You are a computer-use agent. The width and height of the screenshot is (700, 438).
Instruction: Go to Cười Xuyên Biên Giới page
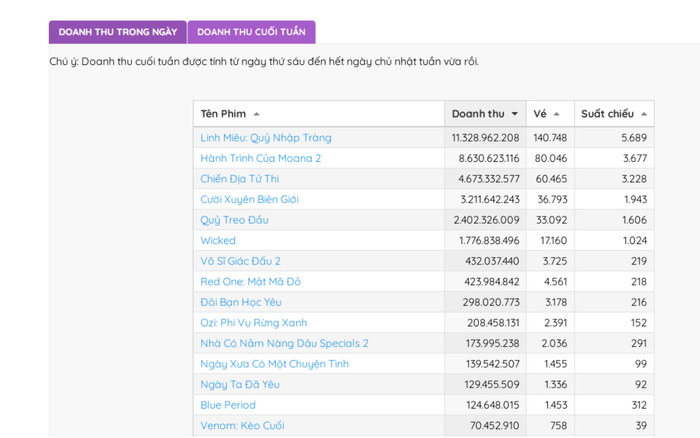(249, 199)
